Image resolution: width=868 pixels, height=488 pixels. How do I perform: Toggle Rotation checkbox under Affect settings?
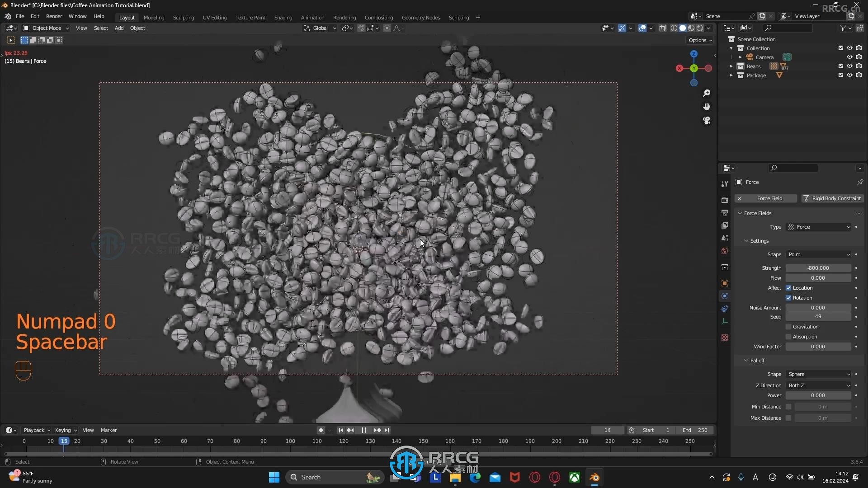click(x=789, y=297)
